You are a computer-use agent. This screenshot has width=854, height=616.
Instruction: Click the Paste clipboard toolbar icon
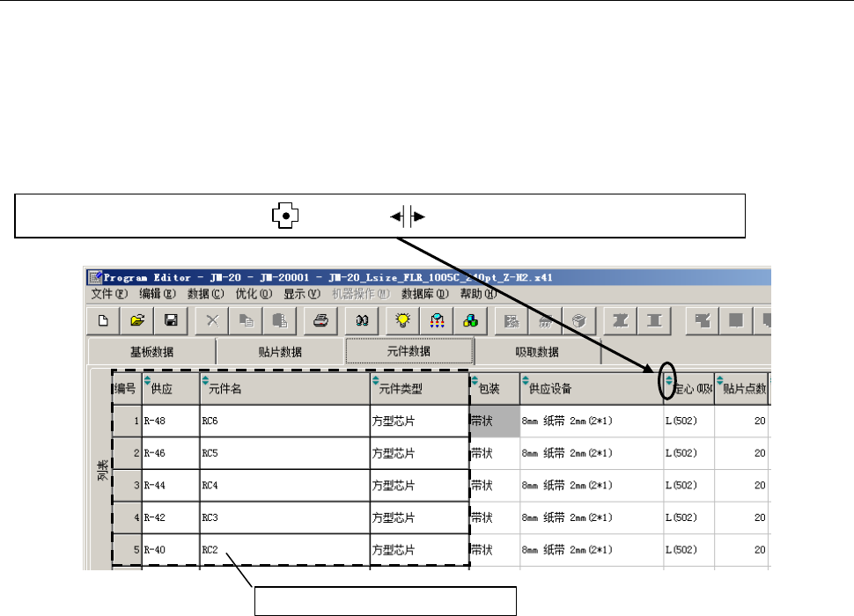280,320
